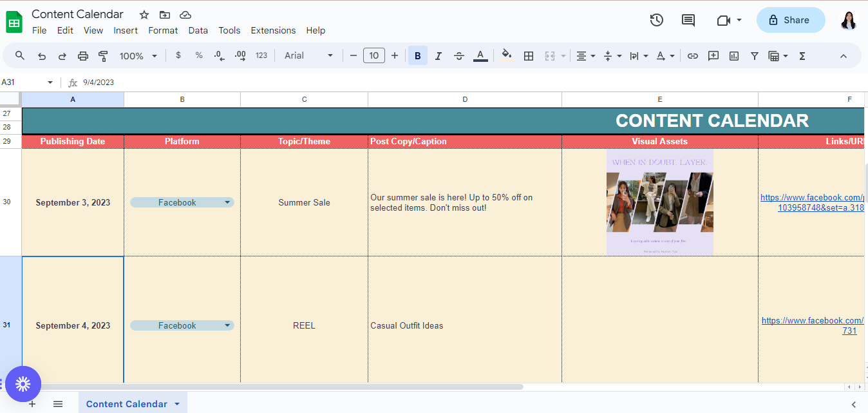Toggle bold formatting
The width and height of the screenshot is (868, 413).
coord(418,56)
